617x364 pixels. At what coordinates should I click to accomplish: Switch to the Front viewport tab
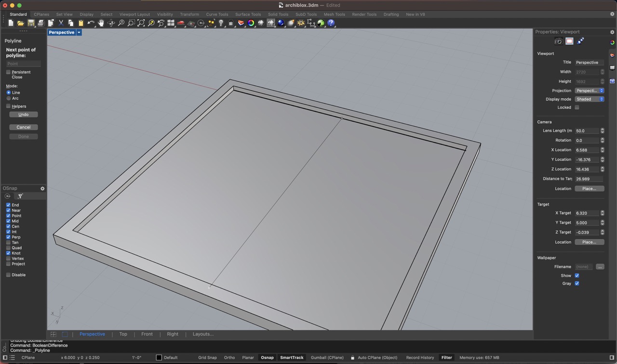147,334
